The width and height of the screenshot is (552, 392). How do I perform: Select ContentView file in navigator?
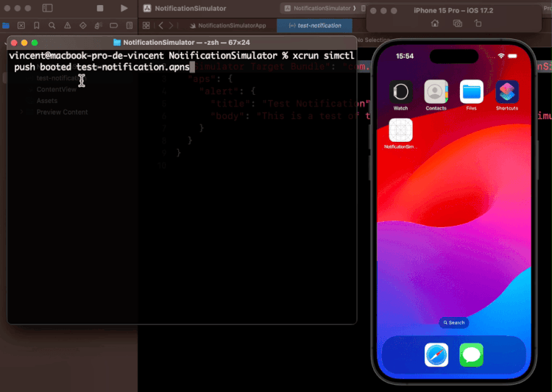click(57, 90)
